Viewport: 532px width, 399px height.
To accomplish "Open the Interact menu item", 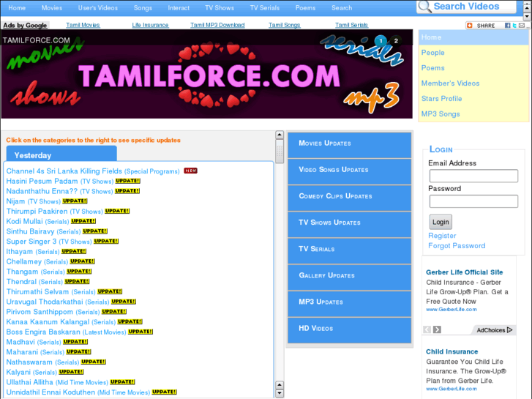I will click(x=179, y=8).
